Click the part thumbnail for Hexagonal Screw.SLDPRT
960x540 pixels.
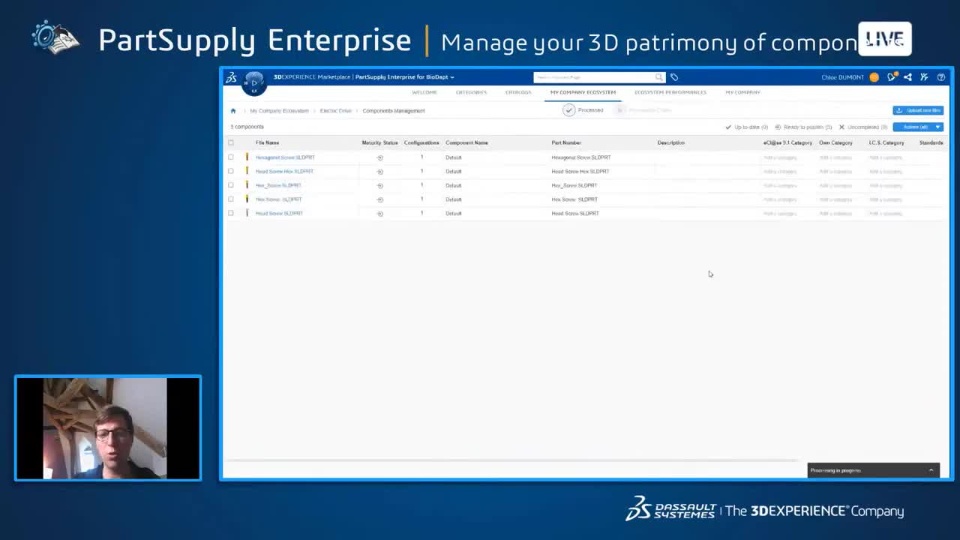pos(247,157)
